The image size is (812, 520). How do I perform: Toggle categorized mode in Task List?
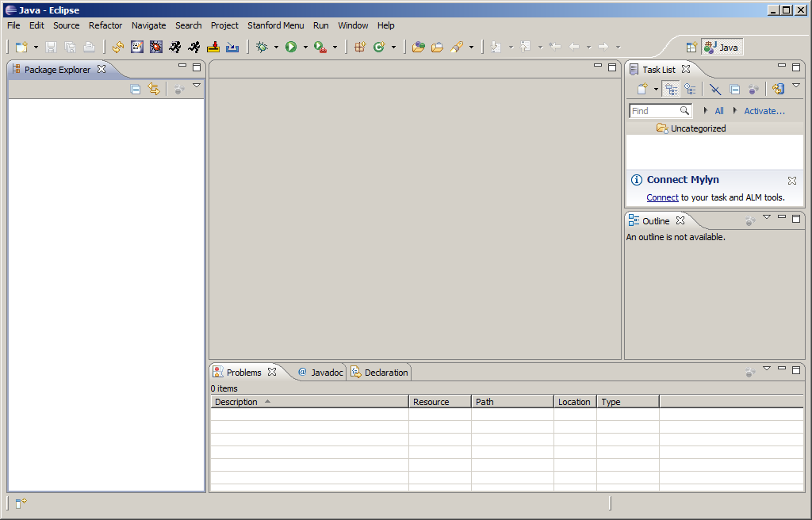click(672, 89)
